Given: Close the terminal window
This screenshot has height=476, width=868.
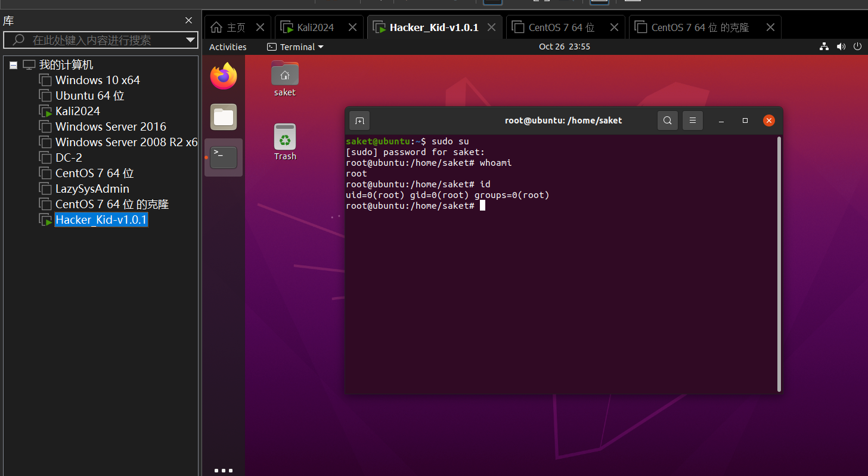Looking at the screenshot, I should pos(769,120).
